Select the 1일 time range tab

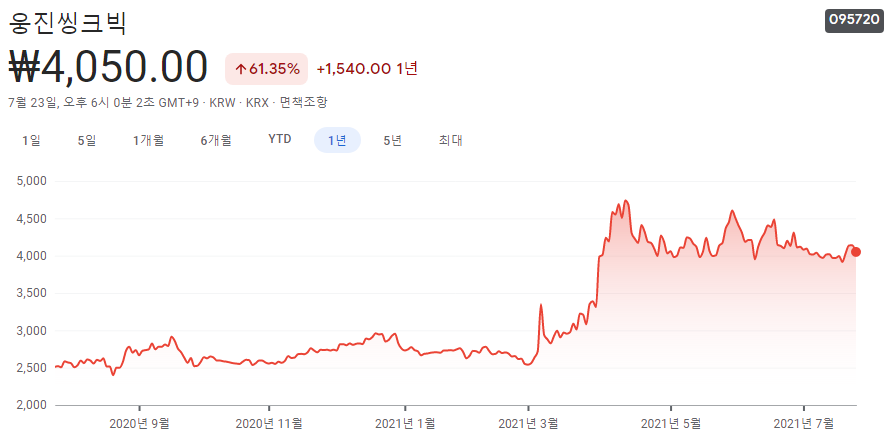click(31, 140)
